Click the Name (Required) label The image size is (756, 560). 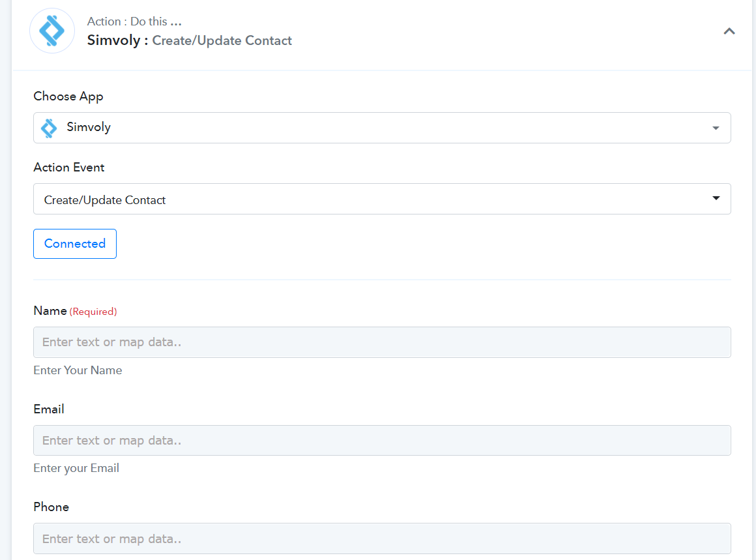click(x=75, y=311)
